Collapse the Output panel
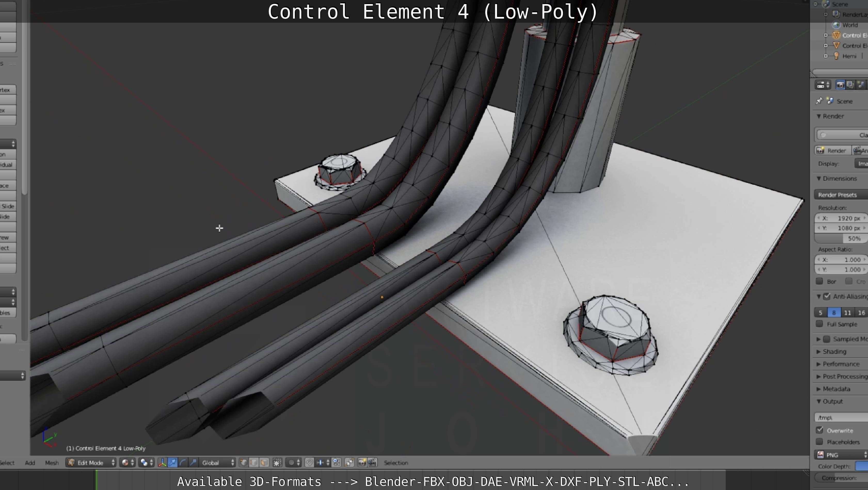 point(819,402)
